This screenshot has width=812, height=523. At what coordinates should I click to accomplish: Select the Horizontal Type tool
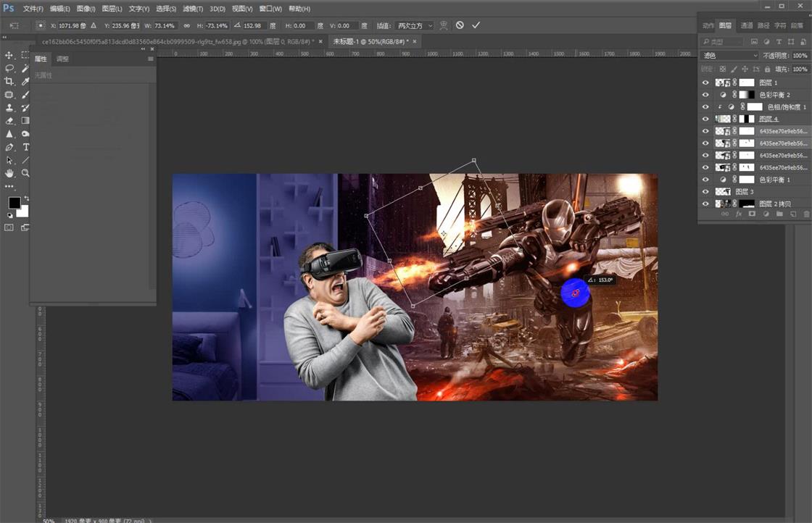pos(26,147)
